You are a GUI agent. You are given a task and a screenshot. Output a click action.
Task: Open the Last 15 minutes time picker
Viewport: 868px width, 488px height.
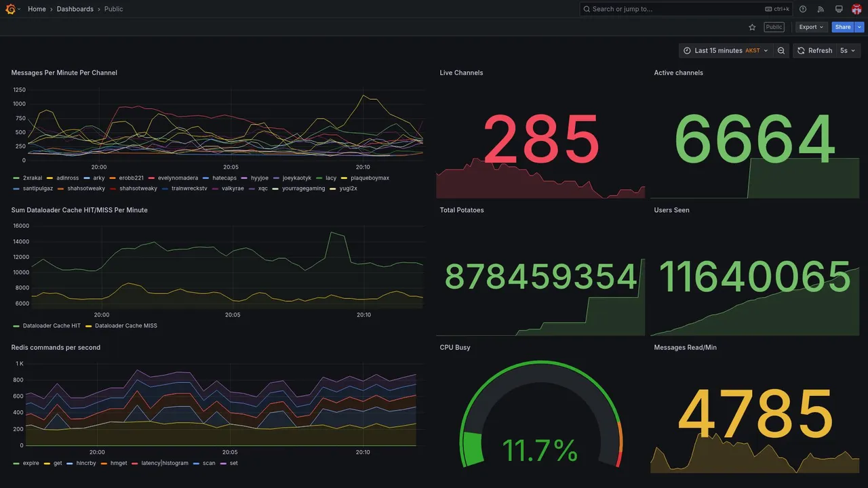point(726,51)
